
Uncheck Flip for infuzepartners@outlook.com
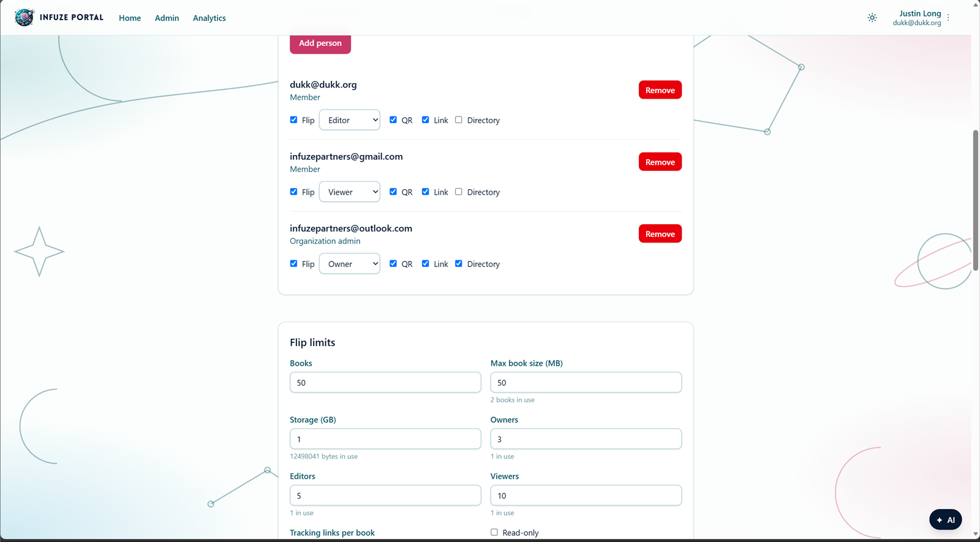coord(294,263)
